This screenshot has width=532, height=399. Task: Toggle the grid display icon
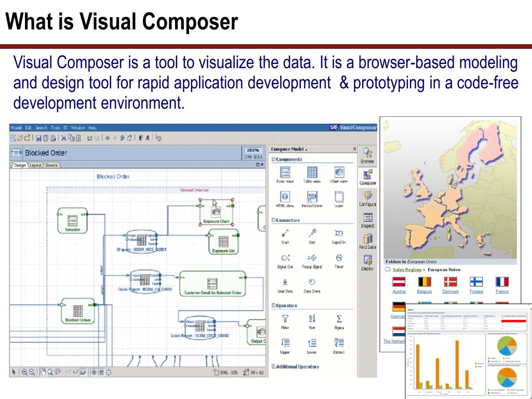101,372
